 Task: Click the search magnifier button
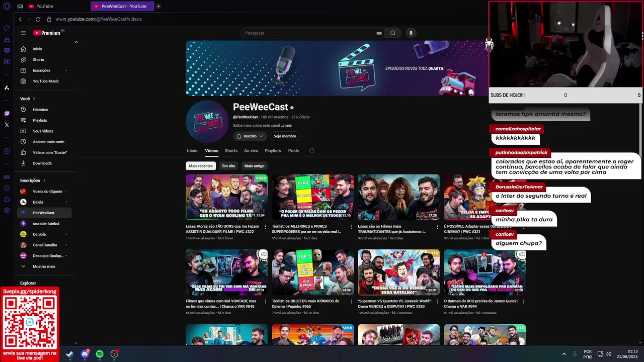[393, 33]
